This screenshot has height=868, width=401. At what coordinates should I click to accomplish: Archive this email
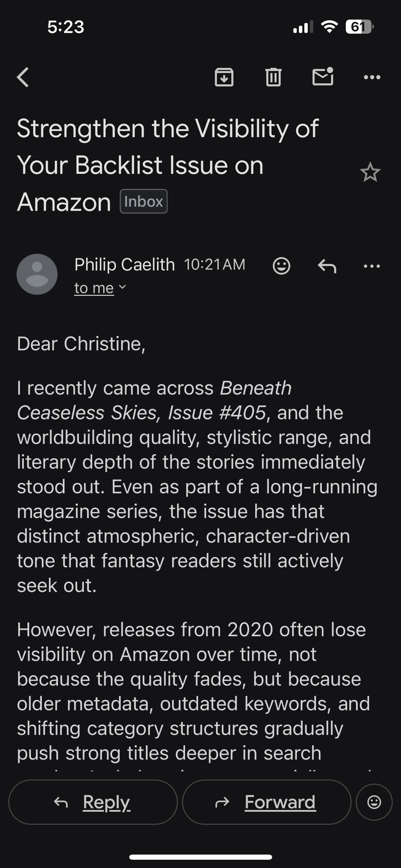(x=224, y=77)
